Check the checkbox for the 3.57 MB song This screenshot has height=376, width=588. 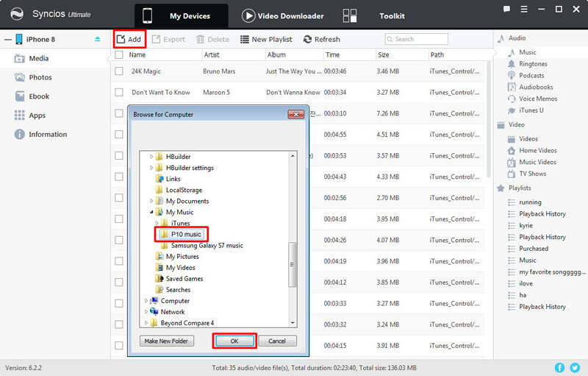[x=119, y=156]
